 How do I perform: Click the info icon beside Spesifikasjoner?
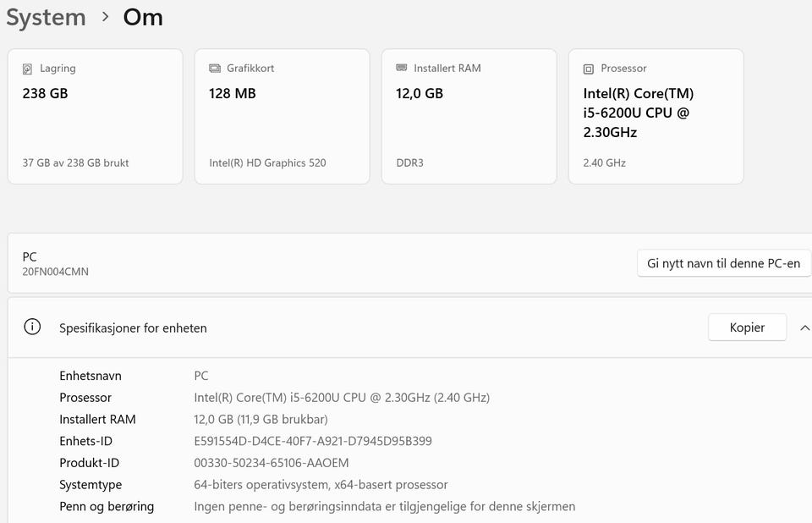(32, 328)
